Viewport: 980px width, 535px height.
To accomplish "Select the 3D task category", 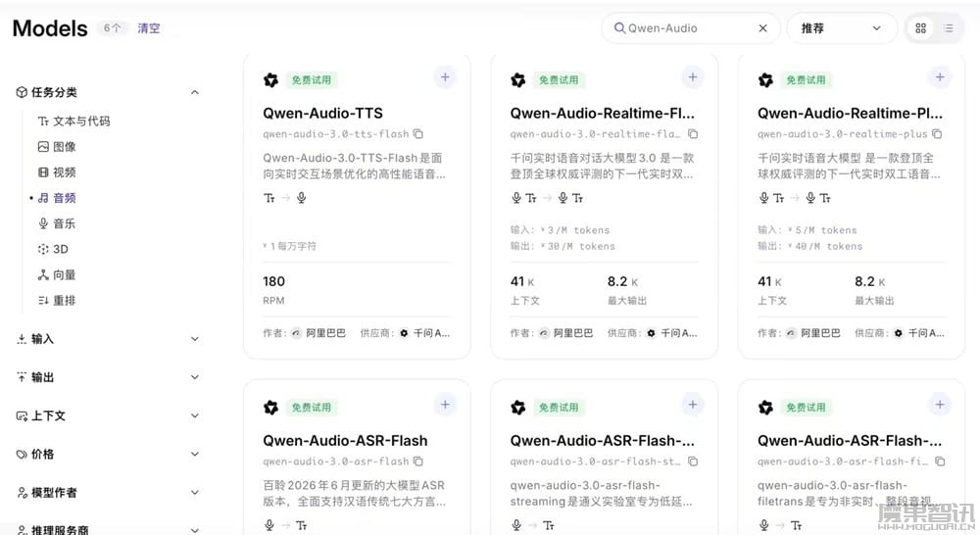I will click(x=53, y=250).
